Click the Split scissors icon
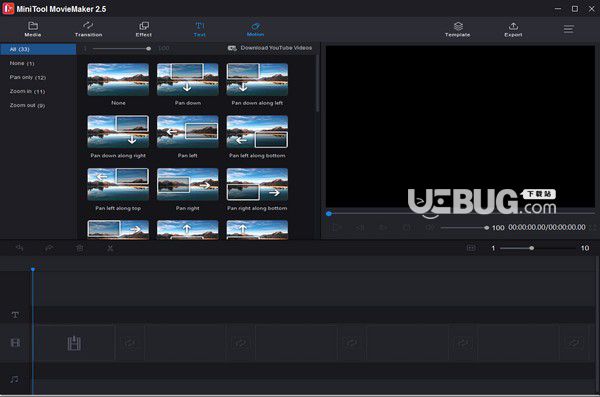600x397 pixels. pos(110,248)
